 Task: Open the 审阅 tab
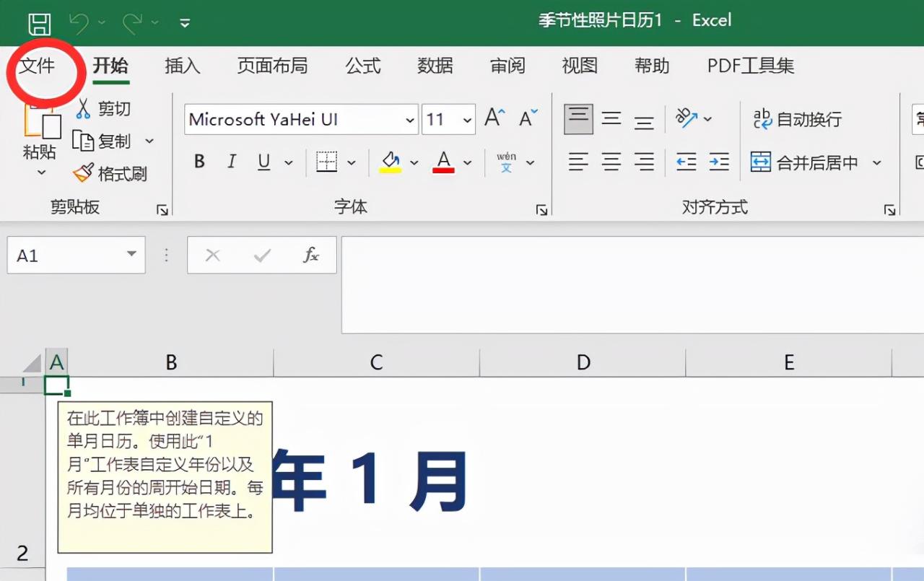point(507,66)
